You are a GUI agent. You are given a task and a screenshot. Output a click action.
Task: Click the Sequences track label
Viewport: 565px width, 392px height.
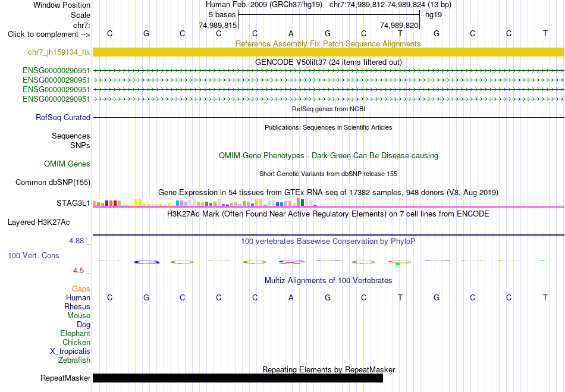pyautogui.click(x=71, y=136)
